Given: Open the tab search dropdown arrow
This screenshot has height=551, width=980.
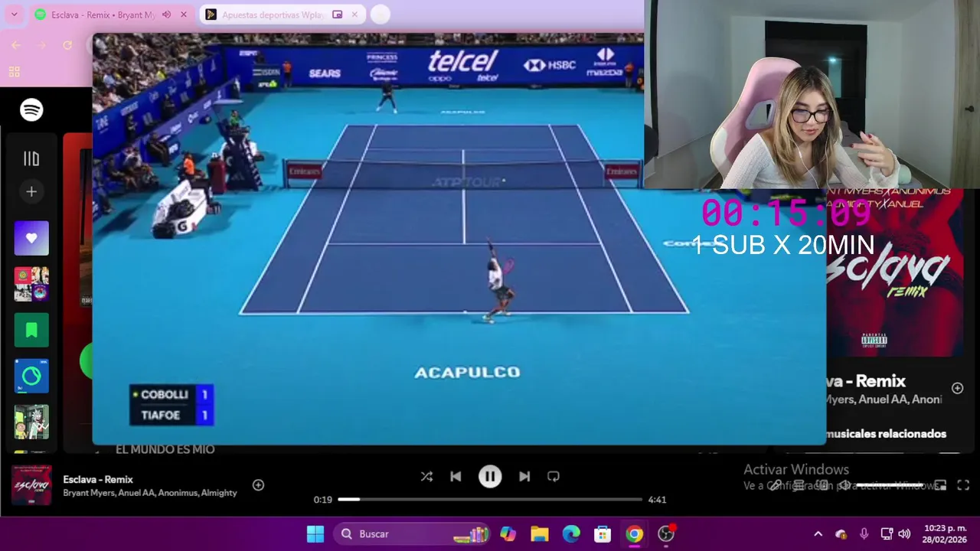Looking at the screenshot, I should pos(14,15).
